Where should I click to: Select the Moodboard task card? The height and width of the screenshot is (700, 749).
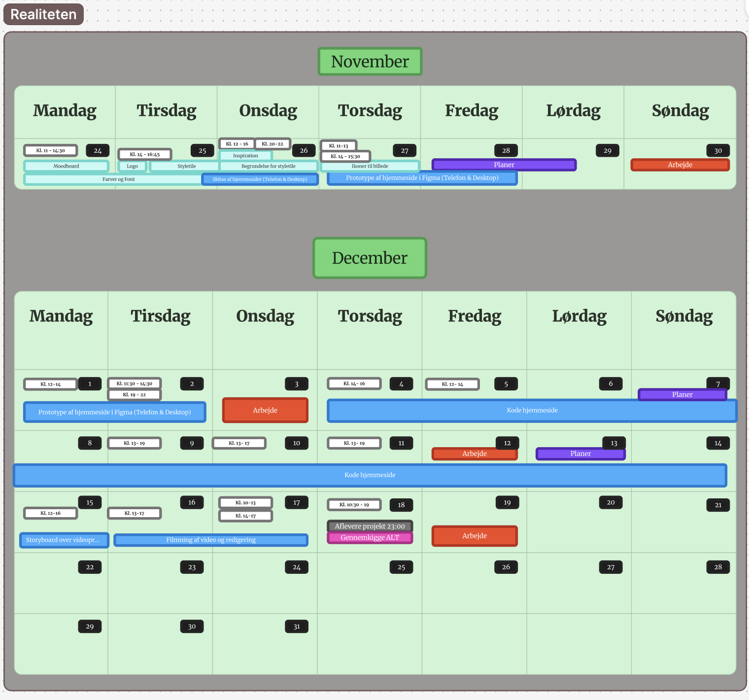[66, 166]
